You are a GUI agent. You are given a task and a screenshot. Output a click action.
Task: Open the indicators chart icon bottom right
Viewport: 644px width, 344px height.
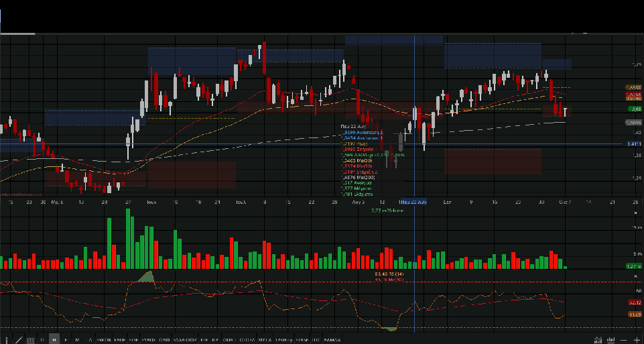(x=598, y=340)
